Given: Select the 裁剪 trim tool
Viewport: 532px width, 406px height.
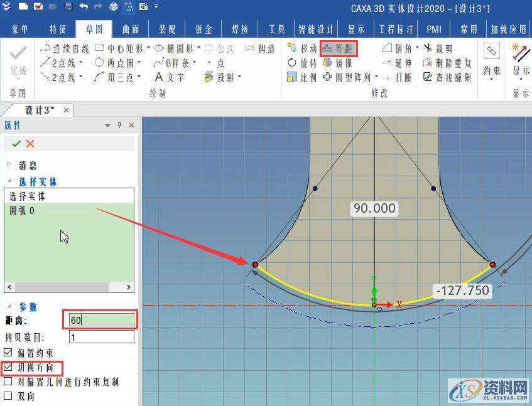Looking at the screenshot, I should pyautogui.click(x=442, y=48).
